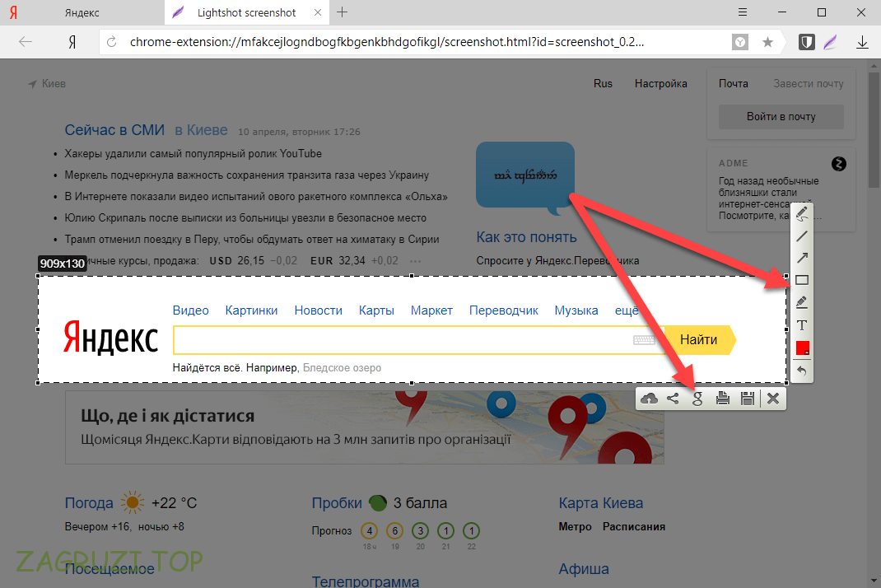881x588 pixels.
Task: Search similar images on Google
Action: (x=697, y=399)
